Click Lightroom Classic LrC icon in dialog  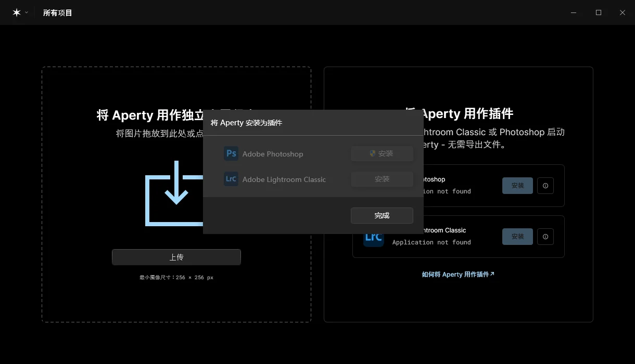click(x=231, y=179)
